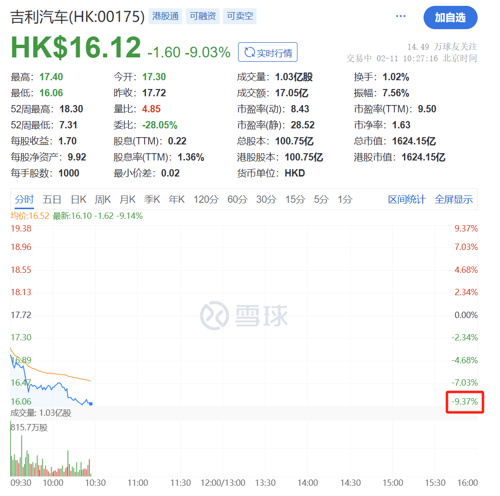This screenshot has width=500, height=496.
Task: Click the stock title 吉利汽车(HK:00175)
Action: click(x=77, y=17)
